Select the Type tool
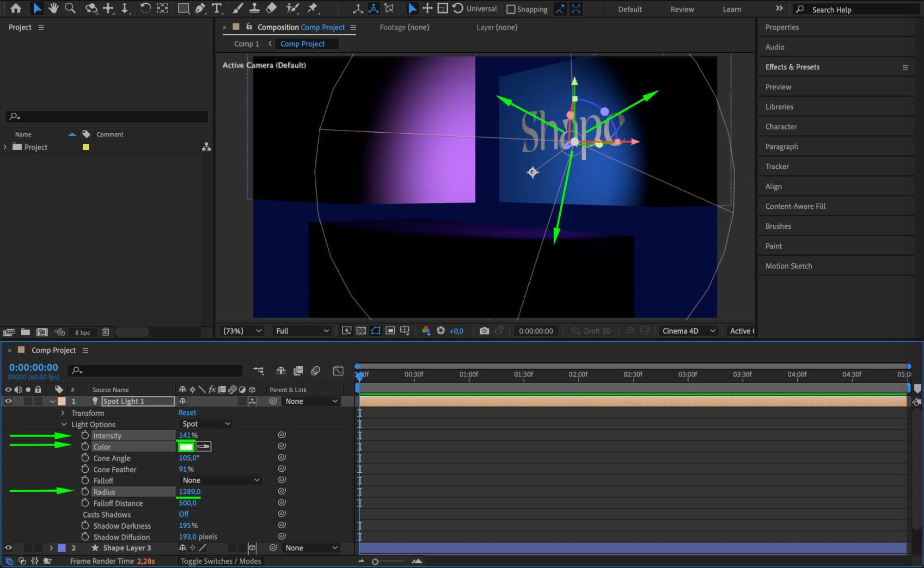The image size is (924, 568). [216, 8]
